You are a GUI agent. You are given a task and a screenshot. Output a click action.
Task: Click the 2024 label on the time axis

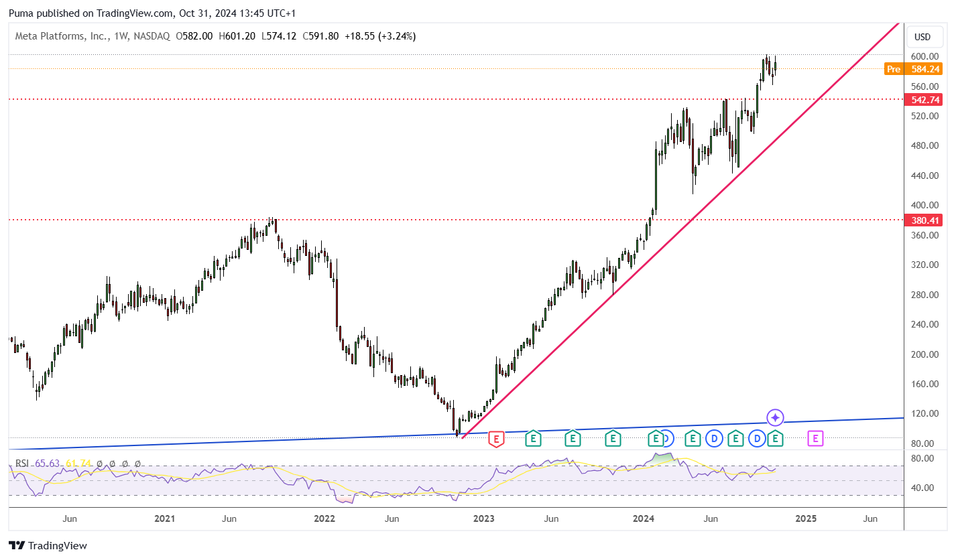(x=644, y=518)
